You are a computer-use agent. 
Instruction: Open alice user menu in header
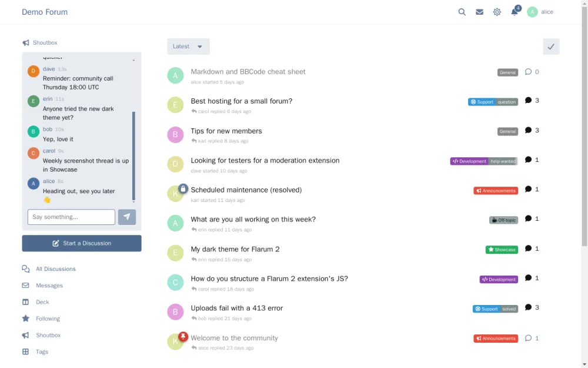point(540,12)
